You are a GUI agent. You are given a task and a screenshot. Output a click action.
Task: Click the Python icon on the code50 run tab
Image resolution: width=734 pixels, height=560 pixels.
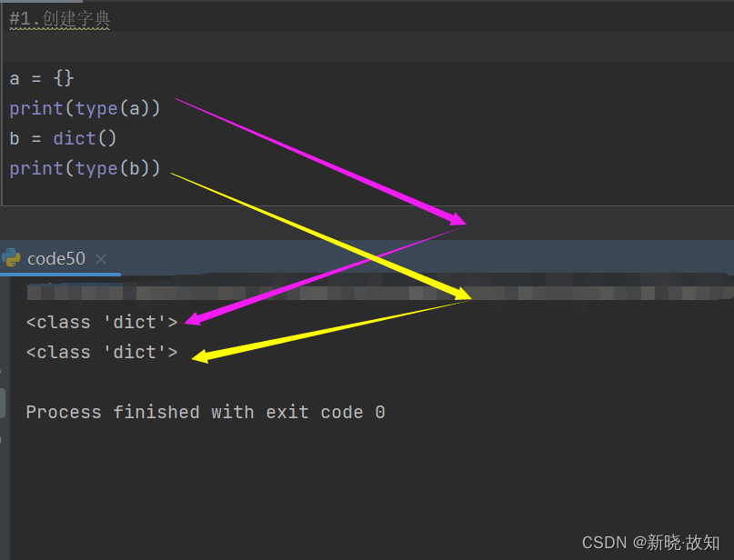coord(12,258)
